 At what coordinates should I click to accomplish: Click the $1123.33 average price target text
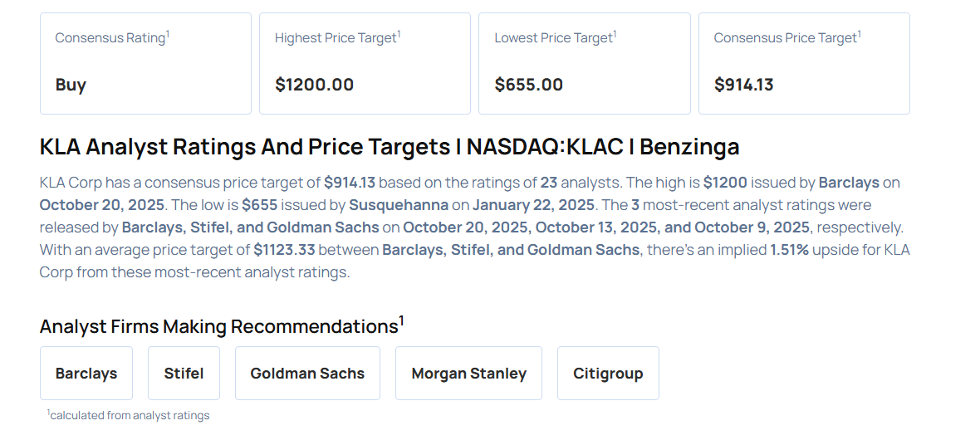(x=285, y=249)
